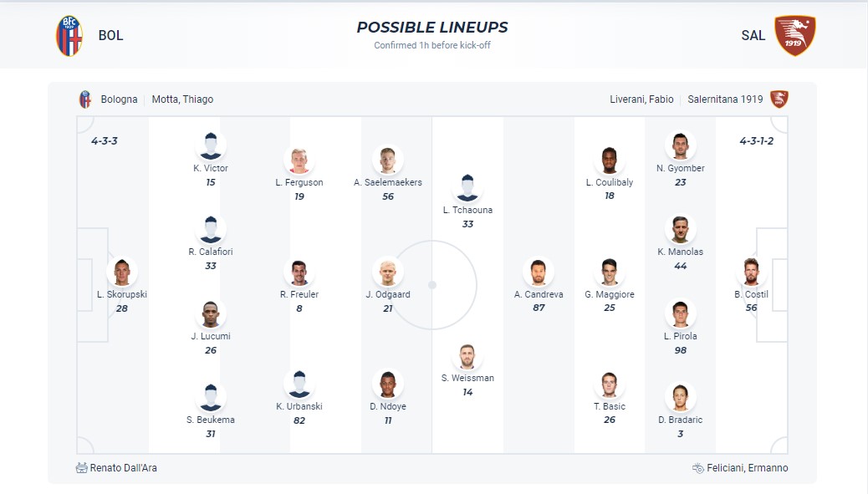Click the POSSIBLE LINEUPS heading

pos(432,28)
